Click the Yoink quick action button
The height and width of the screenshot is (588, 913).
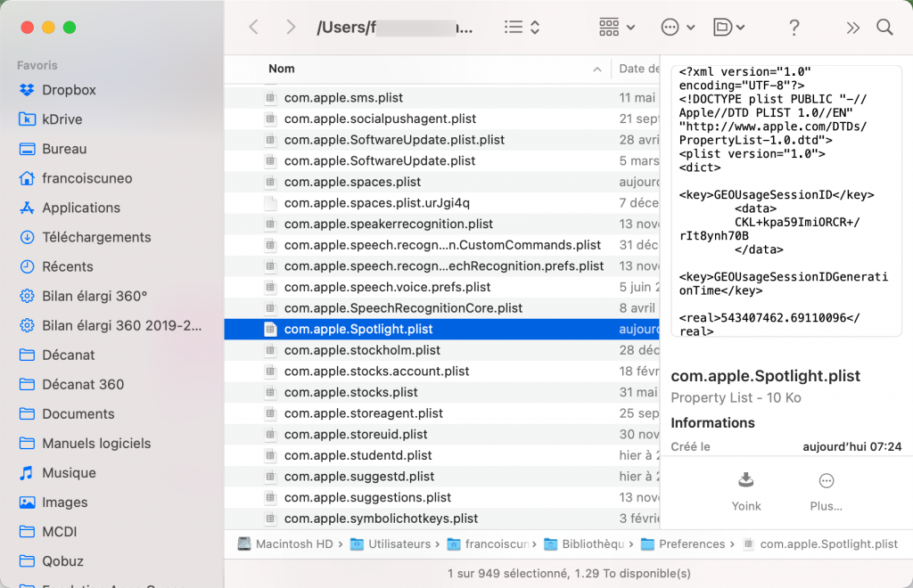(746, 491)
